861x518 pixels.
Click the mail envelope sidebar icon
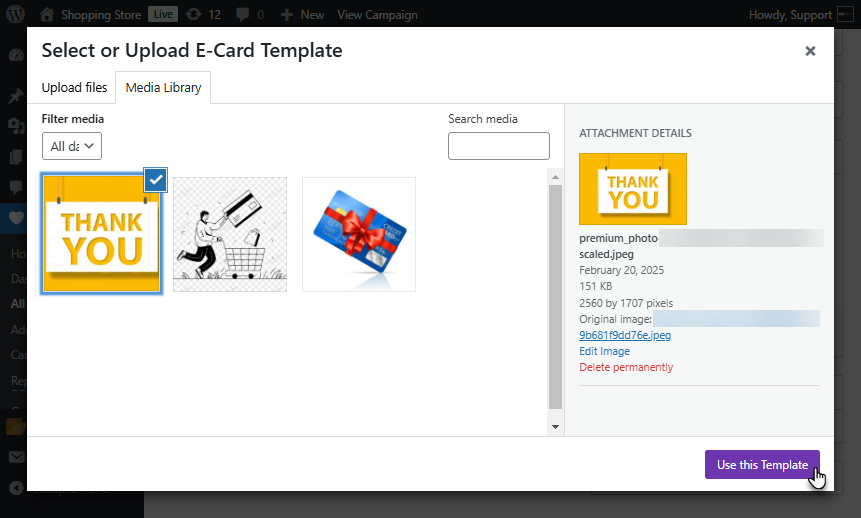(15, 457)
